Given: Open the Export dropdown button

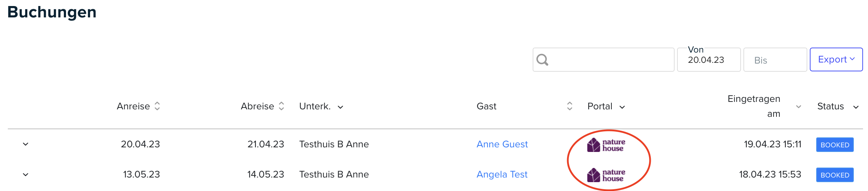Looking at the screenshot, I should 836,59.
